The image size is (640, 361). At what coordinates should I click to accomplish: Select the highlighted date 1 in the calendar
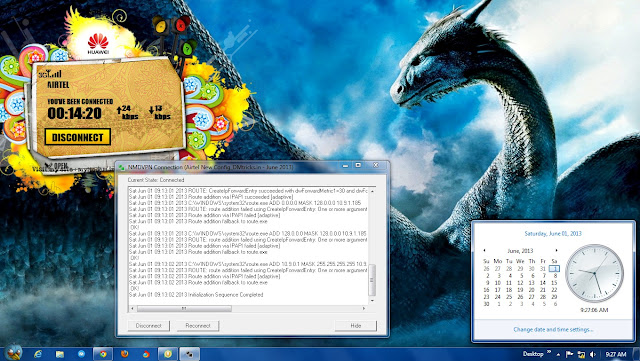[x=554, y=268]
